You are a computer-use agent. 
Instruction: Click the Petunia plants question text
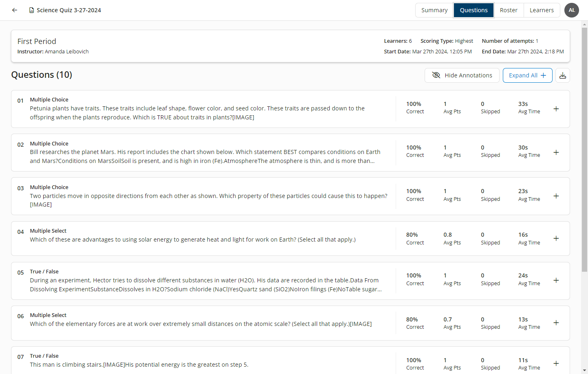(197, 113)
